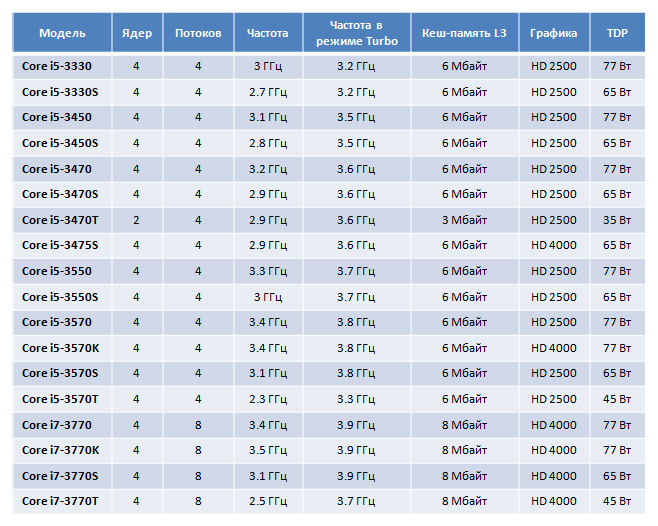Select the Core i7-3770T model cell
The width and height of the screenshot is (658, 526).
60,501
